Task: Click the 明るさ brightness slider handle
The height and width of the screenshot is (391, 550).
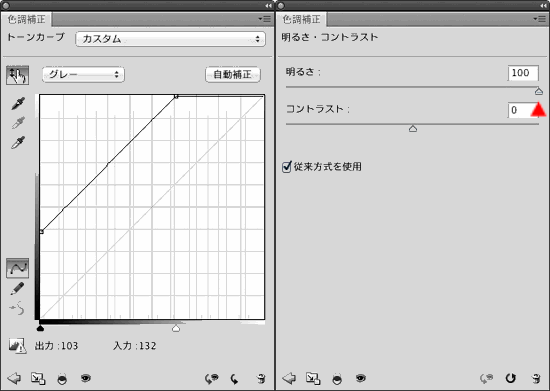Action: tap(539, 92)
